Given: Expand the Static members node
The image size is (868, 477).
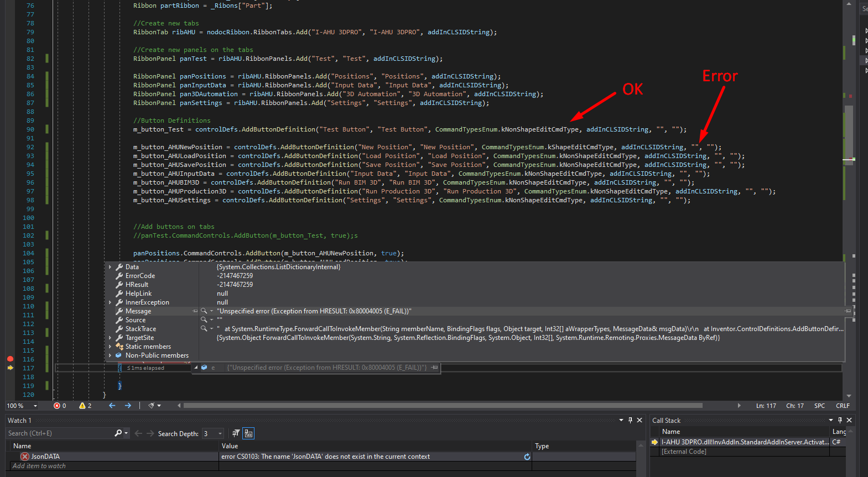Looking at the screenshot, I should click(110, 347).
